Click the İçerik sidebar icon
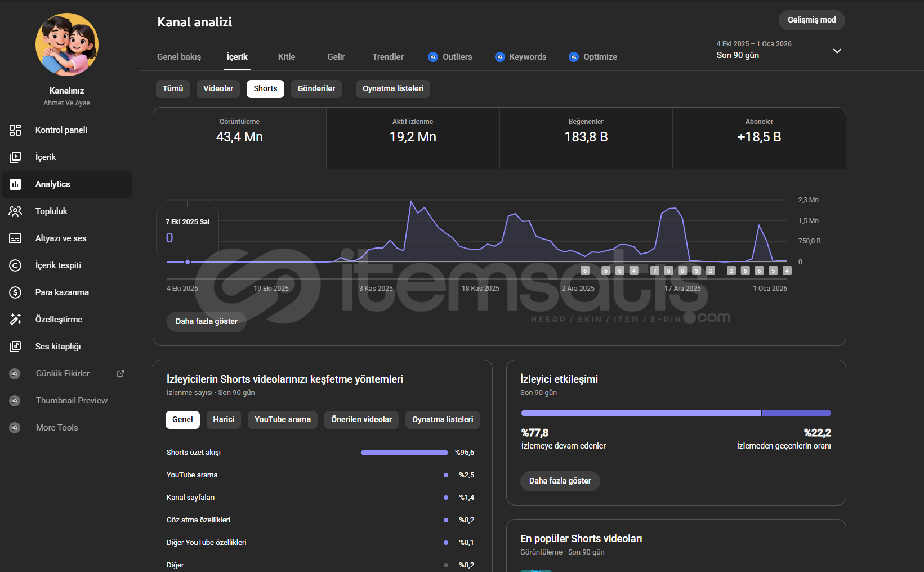Viewport: 924px width, 572px height. [x=15, y=157]
